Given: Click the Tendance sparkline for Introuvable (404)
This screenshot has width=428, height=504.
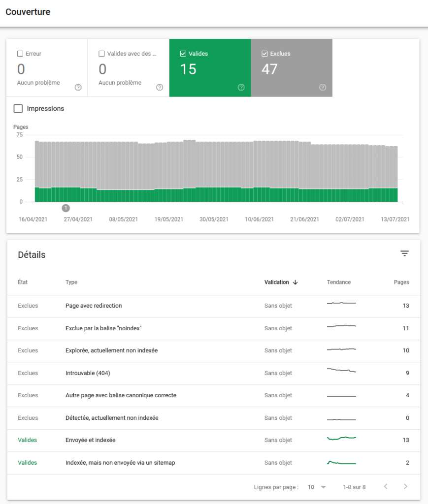Looking at the screenshot, I should click(x=341, y=371).
